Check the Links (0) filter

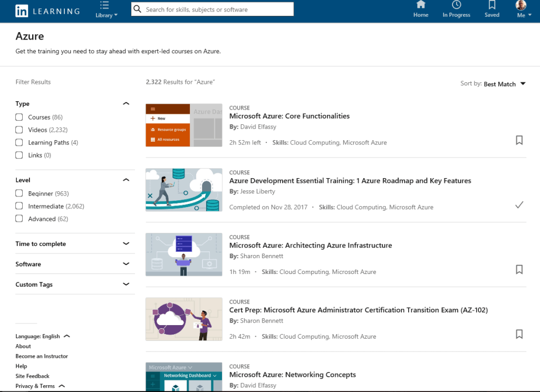[x=19, y=155]
